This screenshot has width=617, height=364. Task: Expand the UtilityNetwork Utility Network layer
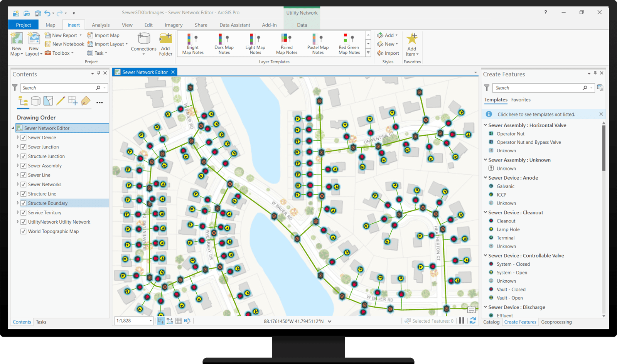click(18, 222)
